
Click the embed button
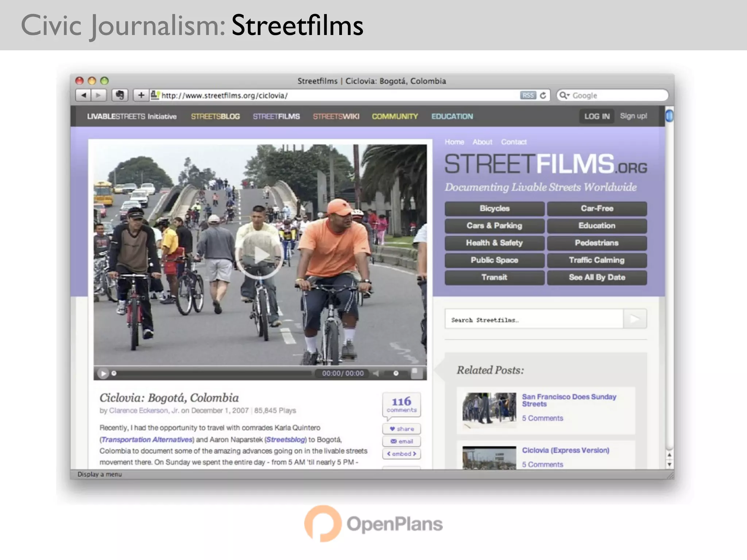tap(402, 454)
